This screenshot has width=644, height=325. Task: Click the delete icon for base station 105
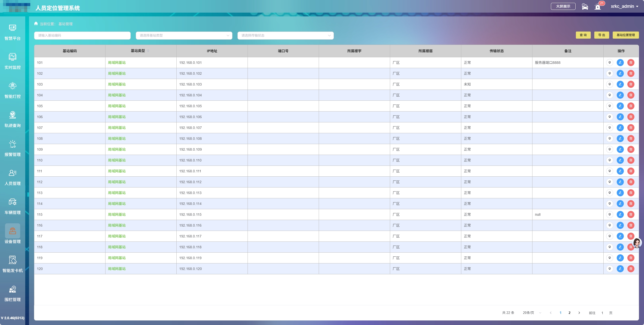631,106
